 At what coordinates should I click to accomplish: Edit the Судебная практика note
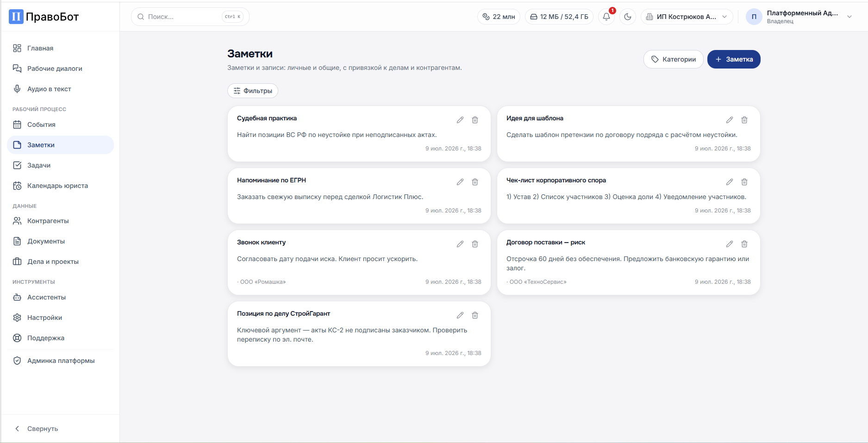coord(460,120)
